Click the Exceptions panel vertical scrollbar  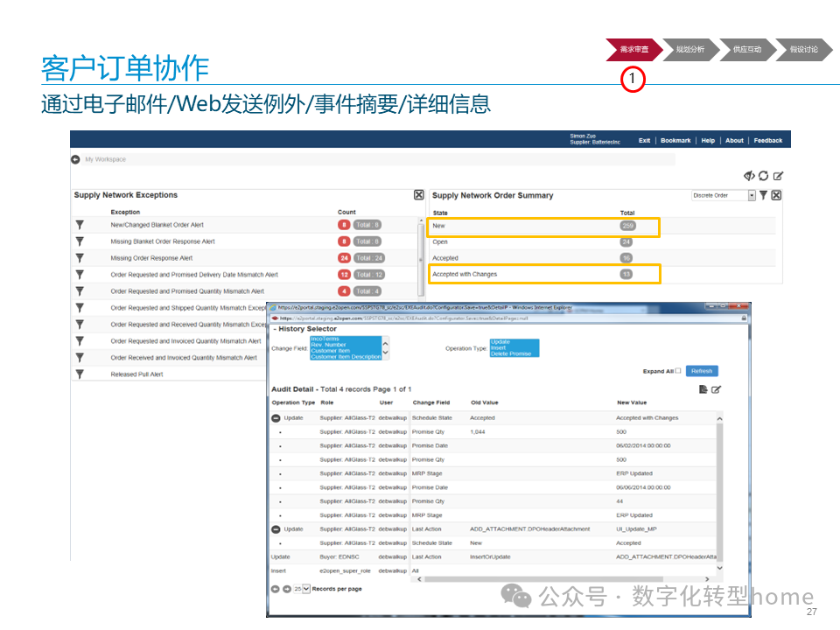click(421, 257)
